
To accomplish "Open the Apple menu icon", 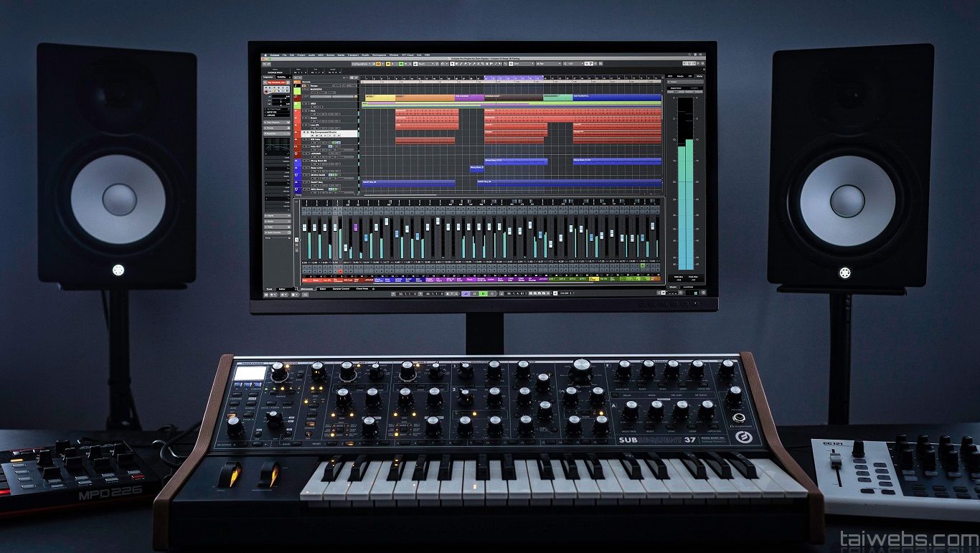I will [265, 55].
